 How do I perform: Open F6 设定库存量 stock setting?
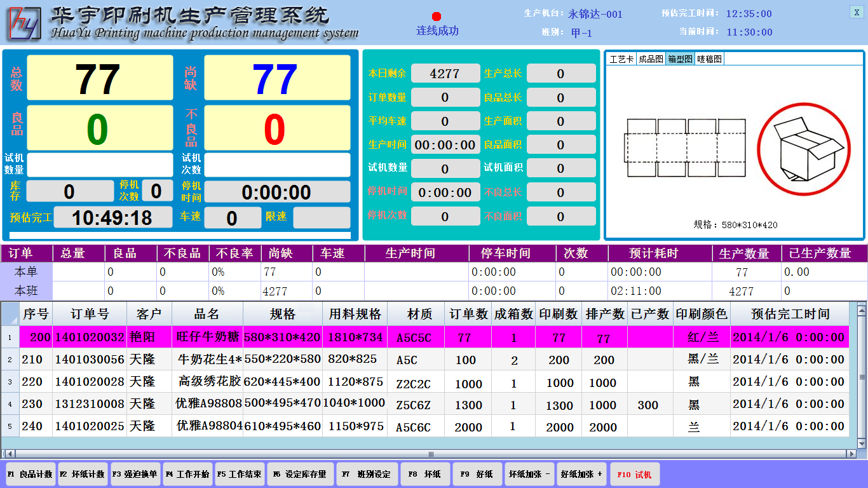tap(299, 474)
